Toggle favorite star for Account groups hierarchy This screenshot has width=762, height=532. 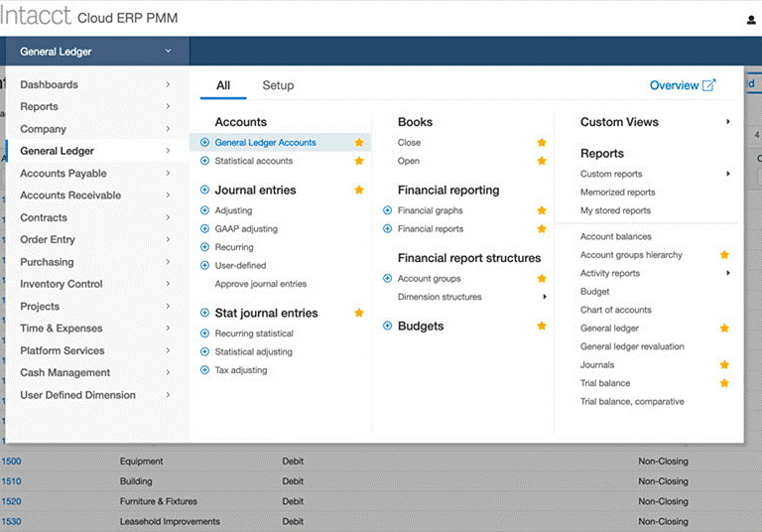click(x=724, y=255)
